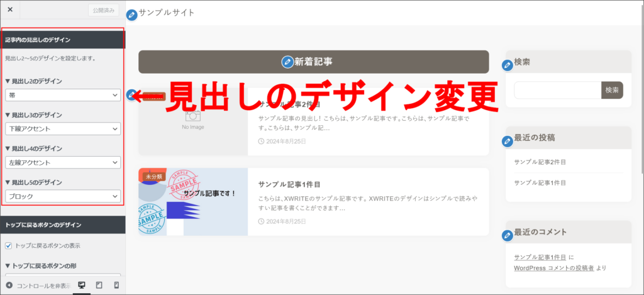This screenshot has height=295, width=644.
Task: Open the 見出し2のデザイン dropdown showing 帯
Action: click(63, 95)
